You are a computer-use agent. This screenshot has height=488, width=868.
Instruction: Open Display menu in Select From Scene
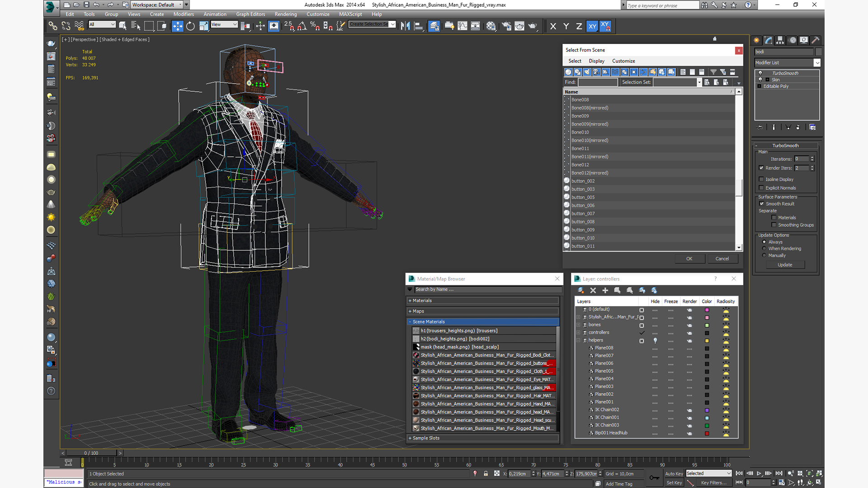(596, 61)
